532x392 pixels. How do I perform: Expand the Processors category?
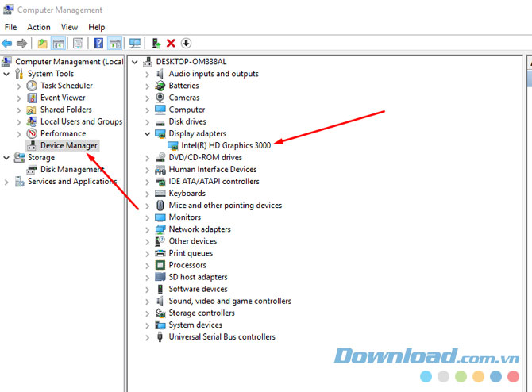coord(148,265)
